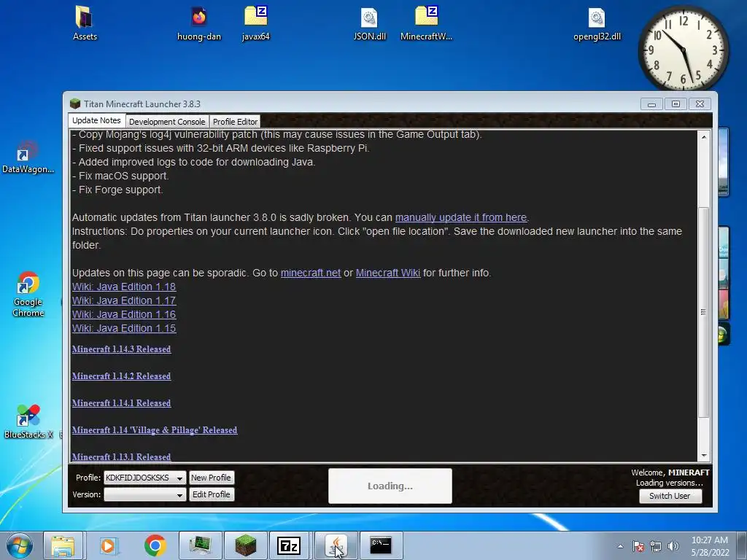This screenshot has height=560, width=747.
Task: Select the JSON.dll file icon
Action: pyautogui.click(x=369, y=23)
